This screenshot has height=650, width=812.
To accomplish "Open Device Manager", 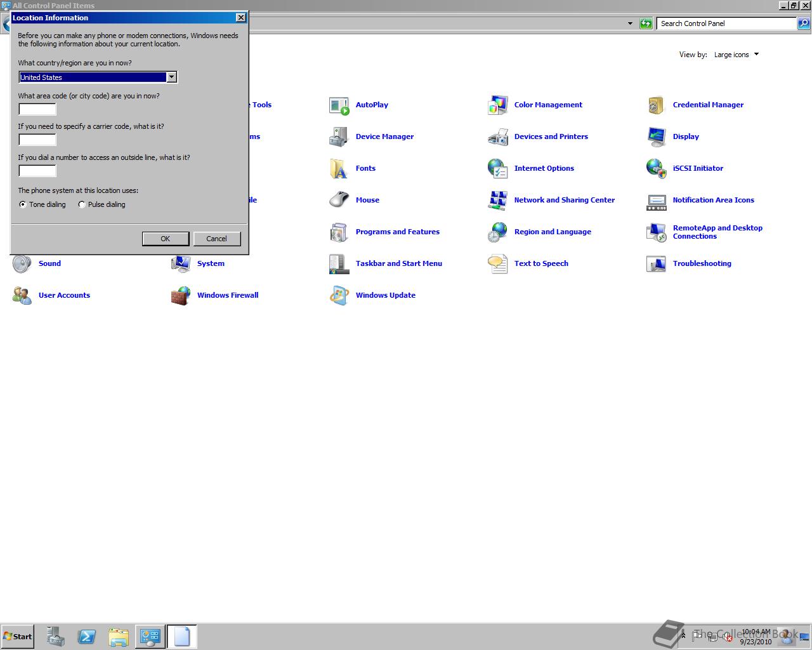I will click(x=371, y=136).
